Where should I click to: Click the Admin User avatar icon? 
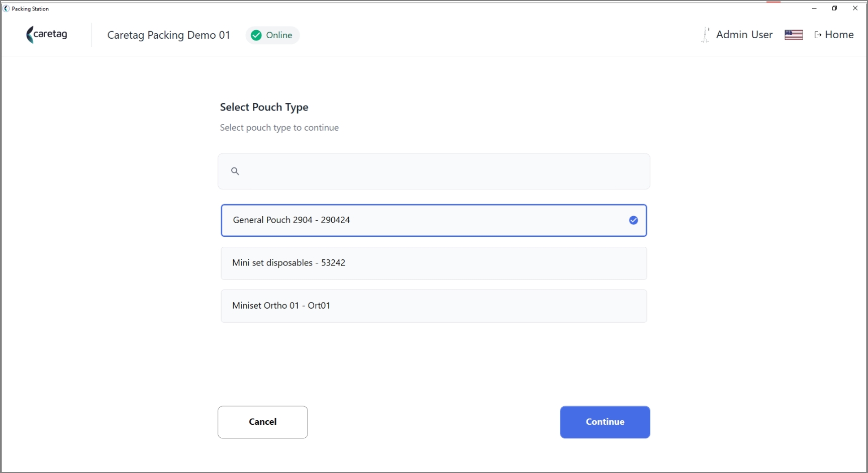point(706,35)
